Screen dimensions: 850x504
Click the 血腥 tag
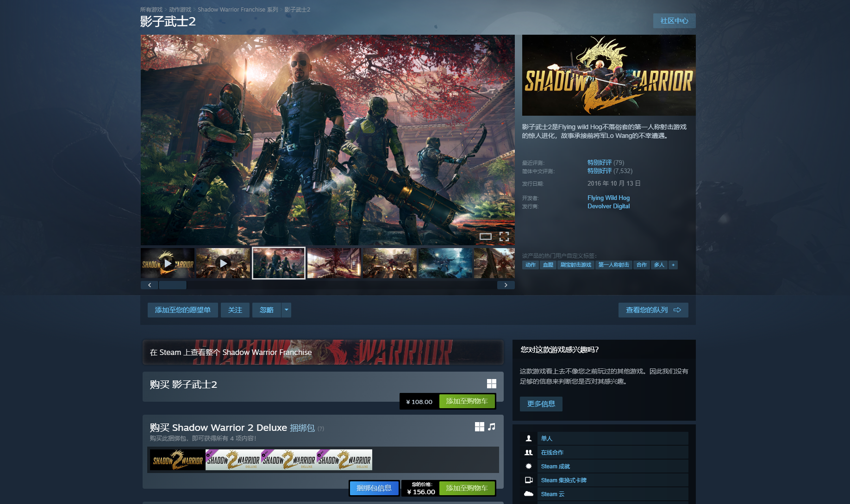pos(548,265)
